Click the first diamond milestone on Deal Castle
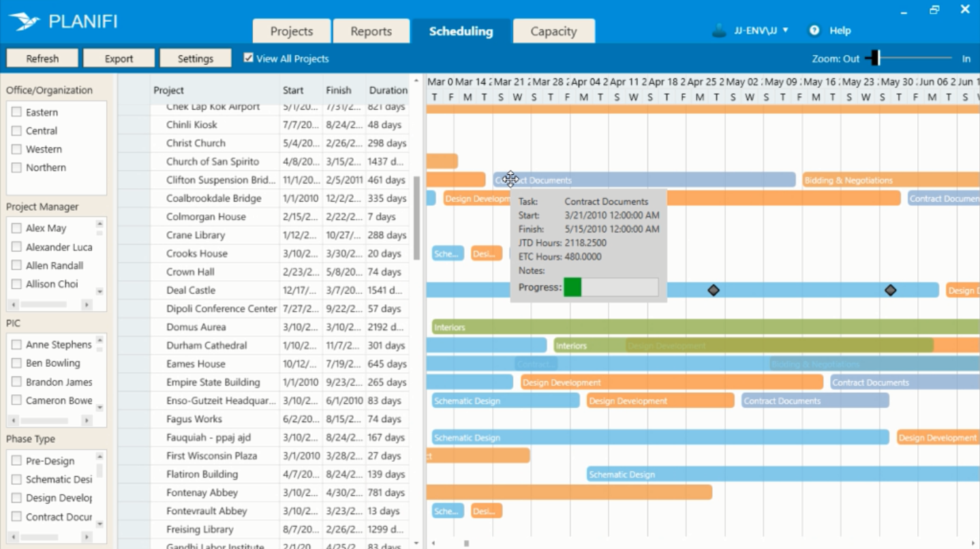The image size is (980, 549). click(714, 291)
